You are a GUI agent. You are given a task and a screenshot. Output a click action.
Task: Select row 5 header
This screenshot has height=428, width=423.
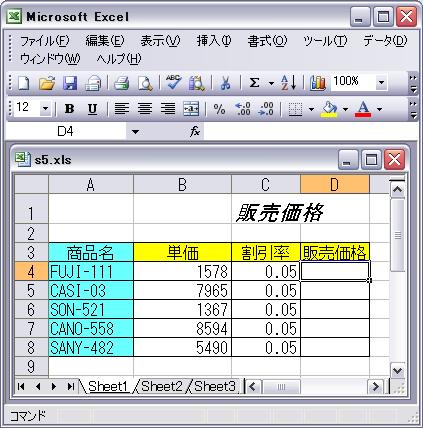coord(31,291)
